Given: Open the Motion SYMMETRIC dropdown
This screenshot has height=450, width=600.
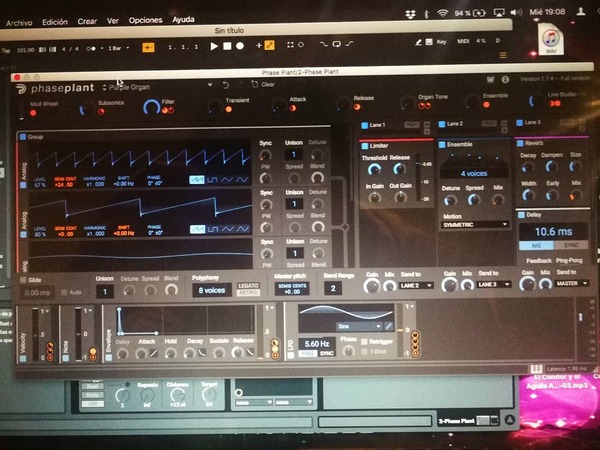Looking at the screenshot, I should pos(475,225).
